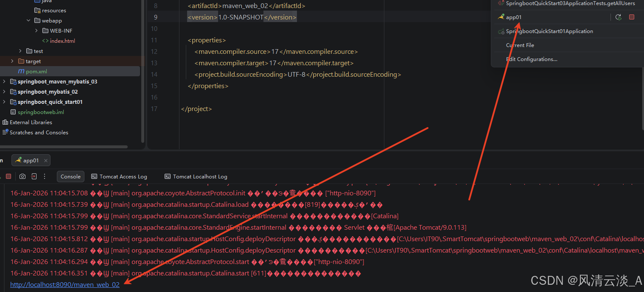Click the test icon for SpringbootQuickStart03ApplicationTests.getAllUsers
This screenshot has height=292, width=644.
pos(501,3)
